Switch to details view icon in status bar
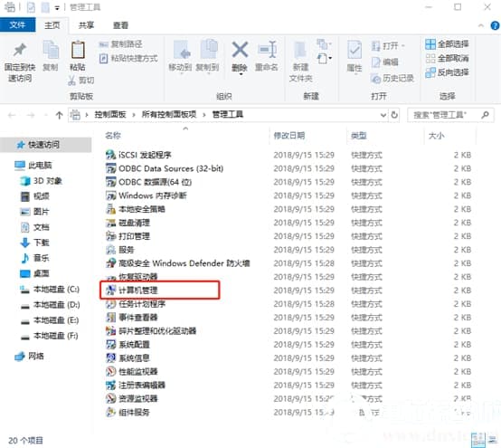The width and height of the screenshot is (501, 448). (x=478, y=440)
